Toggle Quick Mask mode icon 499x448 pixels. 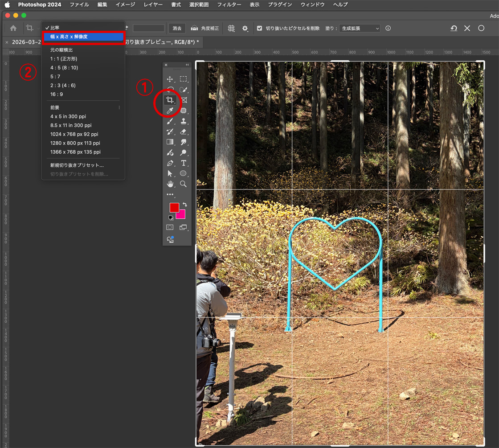pyautogui.click(x=170, y=227)
